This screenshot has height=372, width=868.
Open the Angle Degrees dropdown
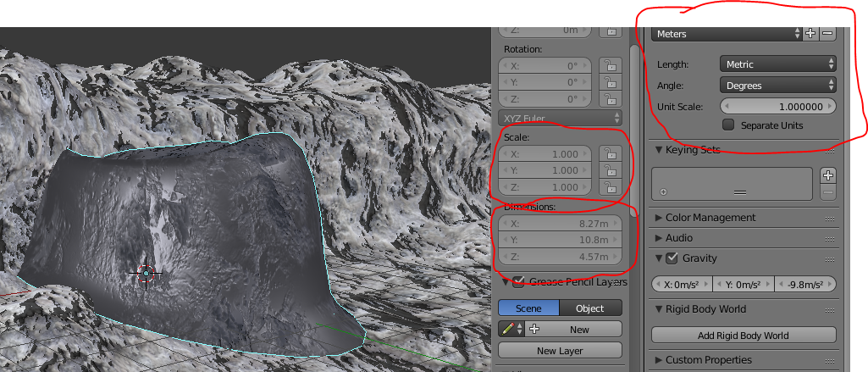click(x=777, y=86)
